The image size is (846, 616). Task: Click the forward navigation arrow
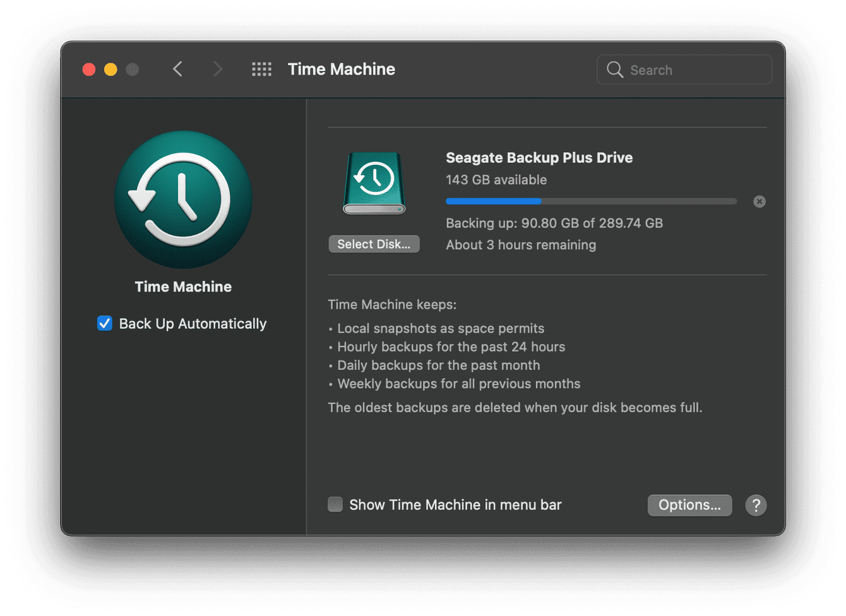[x=217, y=69]
